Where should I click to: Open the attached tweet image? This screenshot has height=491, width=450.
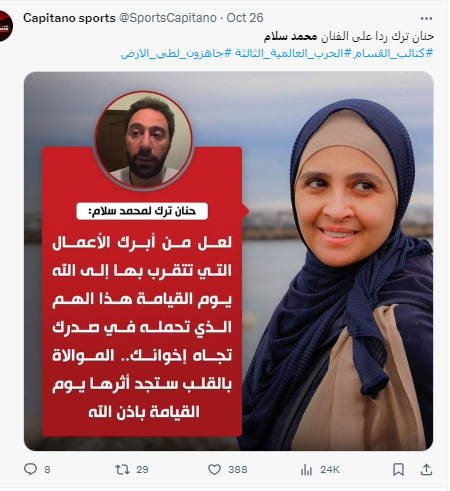coord(229,261)
